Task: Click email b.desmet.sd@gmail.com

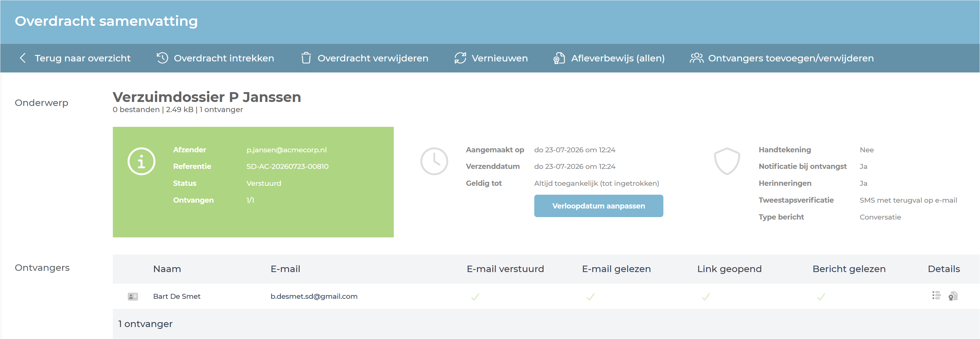Action: [314, 296]
